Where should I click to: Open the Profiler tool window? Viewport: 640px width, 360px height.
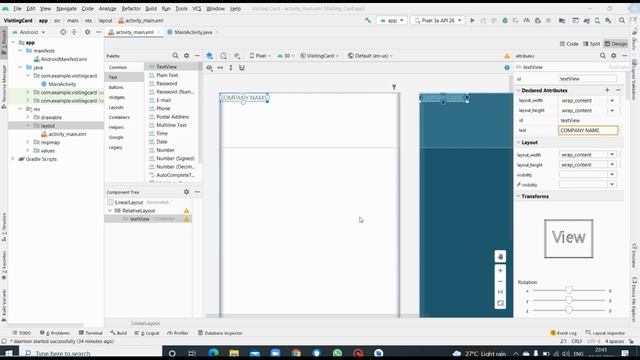178,333
